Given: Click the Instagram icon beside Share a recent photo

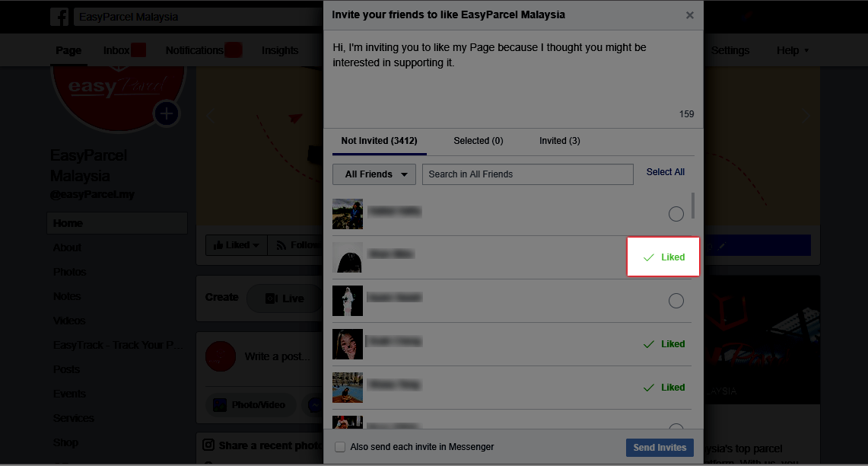Looking at the screenshot, I should [x=208, y=445].
